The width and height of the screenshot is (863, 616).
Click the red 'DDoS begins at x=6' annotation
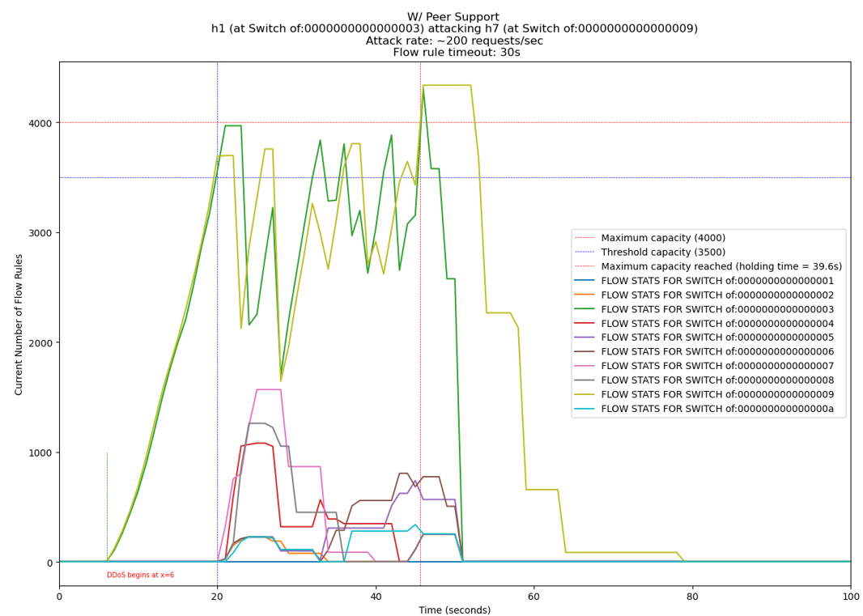coord(140,576)
